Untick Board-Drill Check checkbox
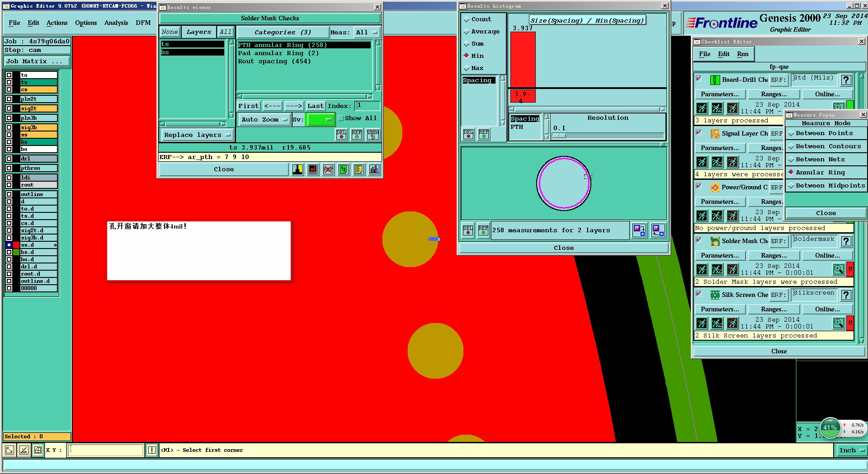868x474 pixels. click(x=699, y=79)
